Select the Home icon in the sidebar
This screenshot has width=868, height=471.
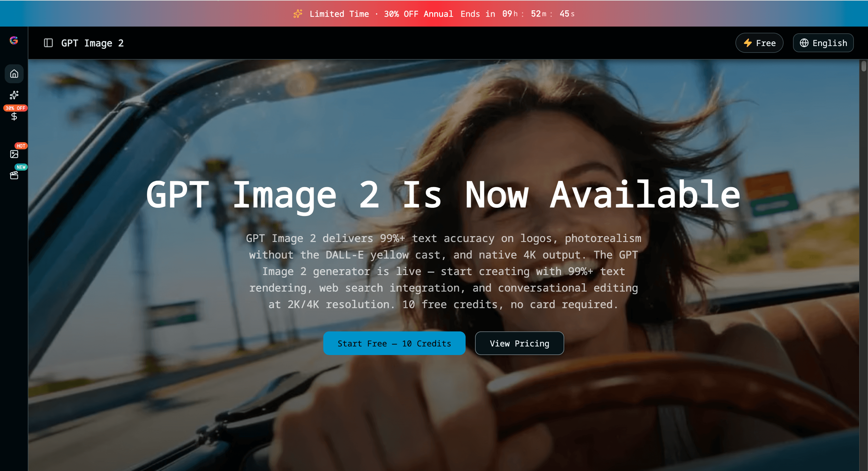pos(14,73)
